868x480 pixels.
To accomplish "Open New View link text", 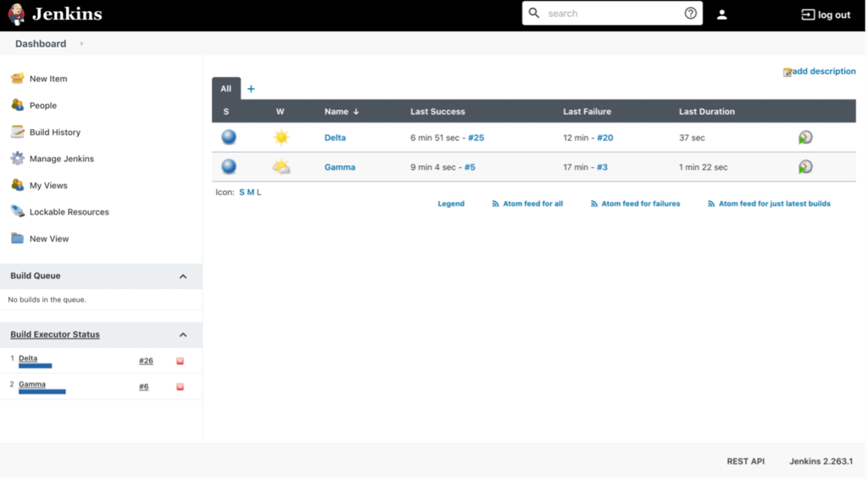I will coord(49,238).
